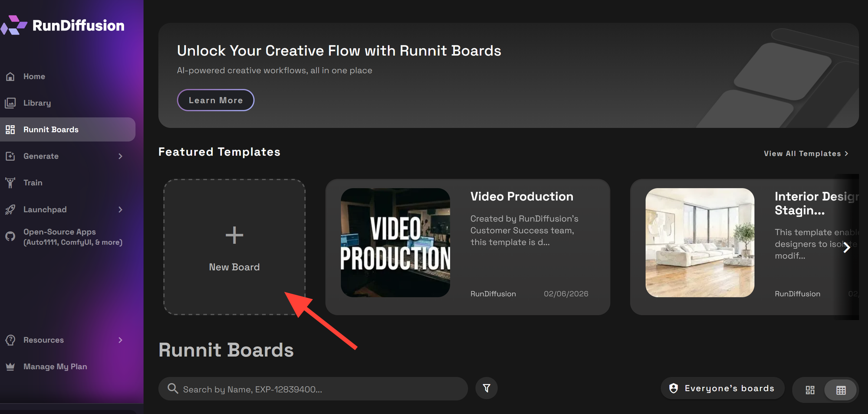This screenshot has width=868, height=414.
Task: Click the Unlock Your Creative Flow banner title
Action: pyautogui.click(x=339, y=51)
